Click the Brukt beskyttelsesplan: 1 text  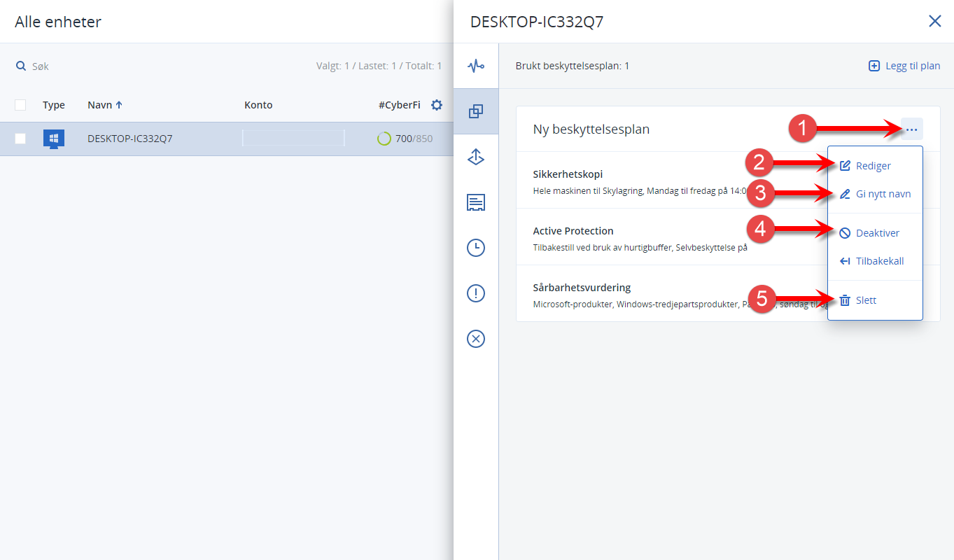(573, 66)
